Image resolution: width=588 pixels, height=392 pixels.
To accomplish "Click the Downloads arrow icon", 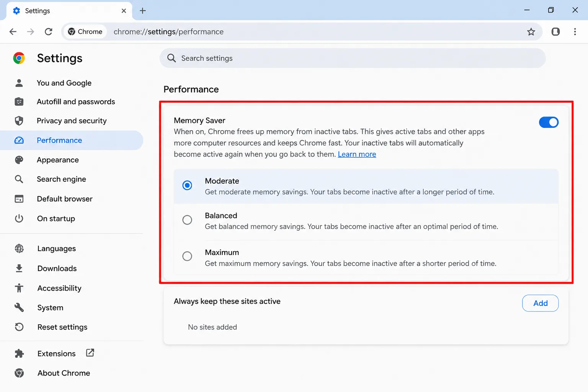I will pos(19,268).
